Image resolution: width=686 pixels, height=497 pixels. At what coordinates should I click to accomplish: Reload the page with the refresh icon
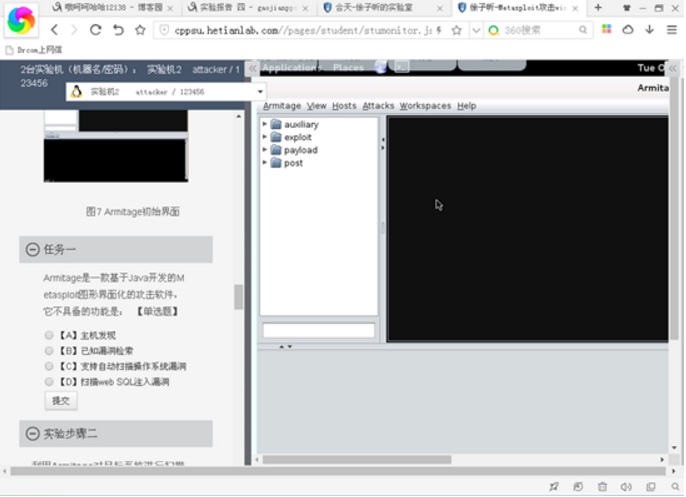click(95, 30)
